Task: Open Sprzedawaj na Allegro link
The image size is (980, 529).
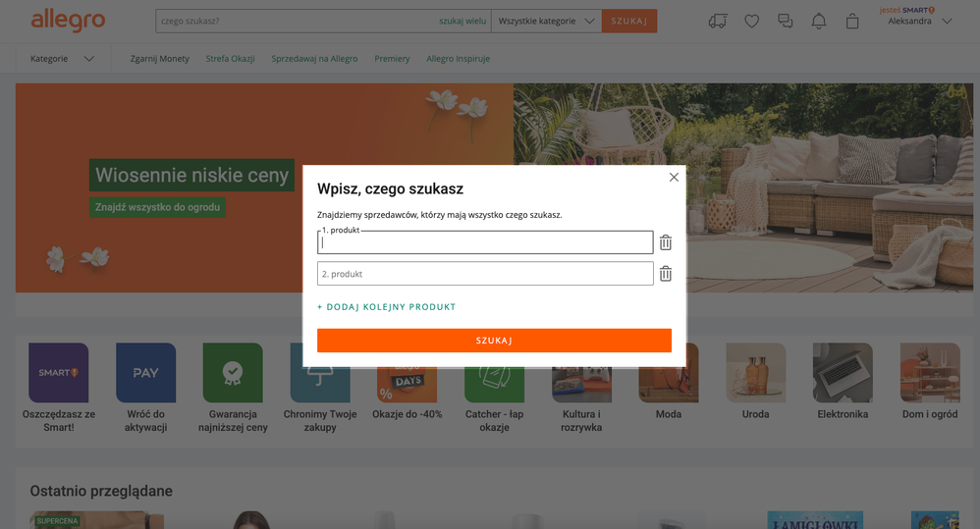Action: point(314,59)
